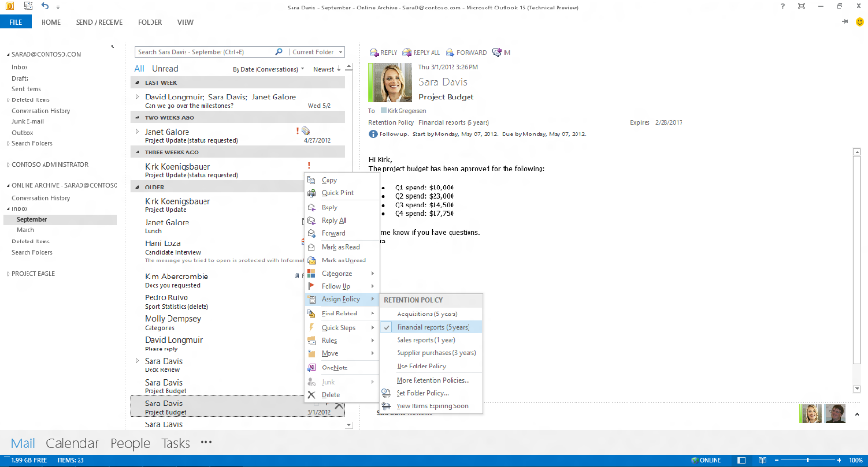Open the FOLDER ribbon tab

point(150,22)
